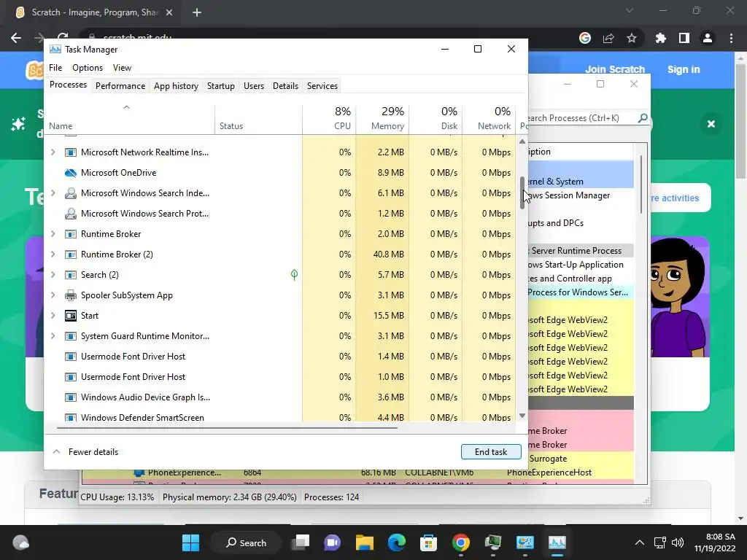Show hidden tray icons chevron

(x=640, y=542)
